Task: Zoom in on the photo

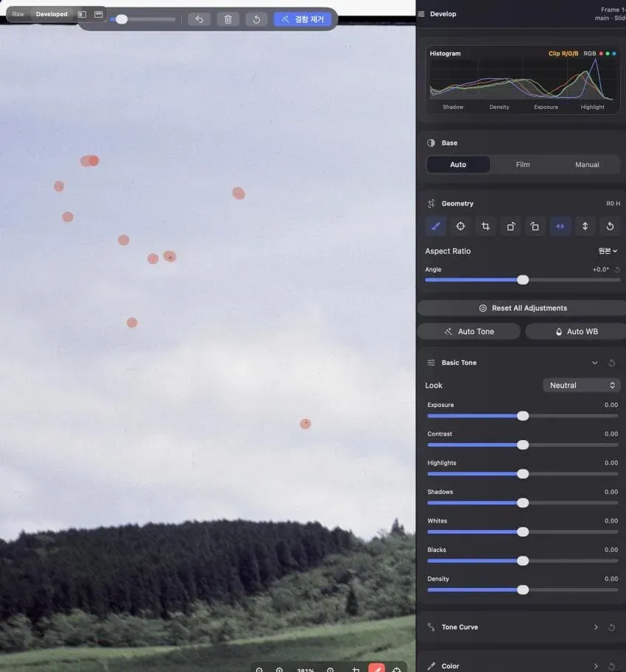Action: tap(279, 670)
